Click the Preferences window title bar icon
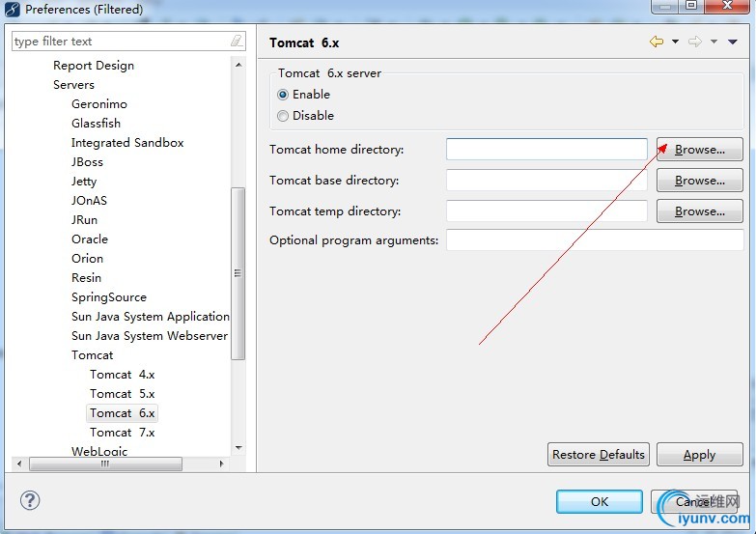 pos(12,9)
